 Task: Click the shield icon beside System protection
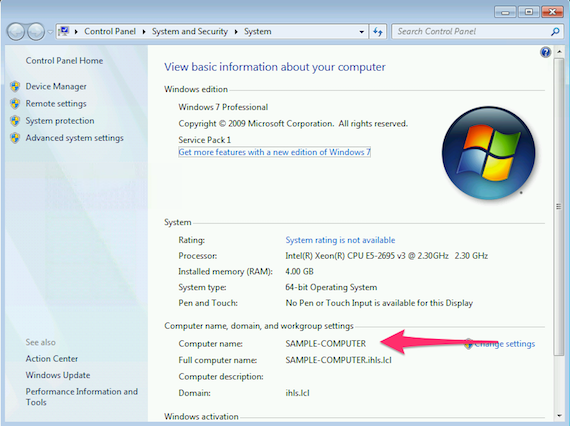[x=15, y=121]
